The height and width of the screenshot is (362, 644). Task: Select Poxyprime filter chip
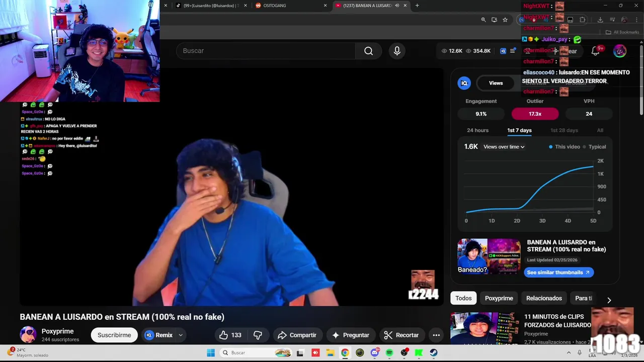point(499,298)
